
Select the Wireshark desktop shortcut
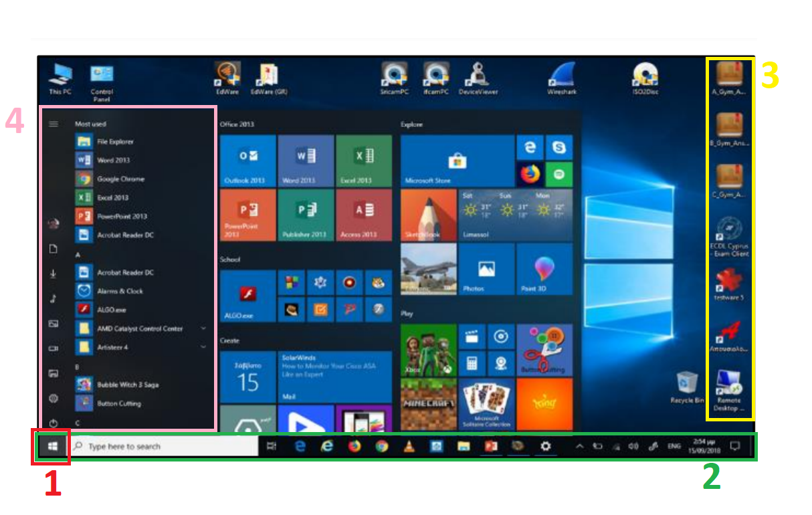pos(562,78)
